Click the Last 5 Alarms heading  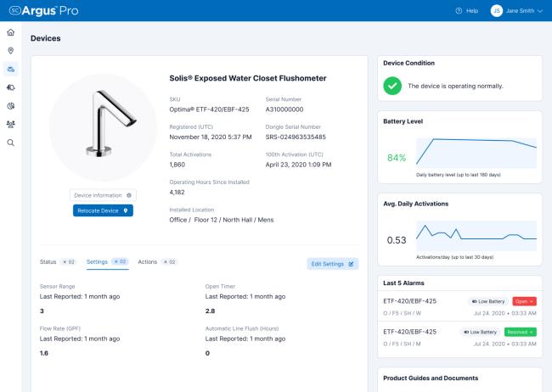403,283
